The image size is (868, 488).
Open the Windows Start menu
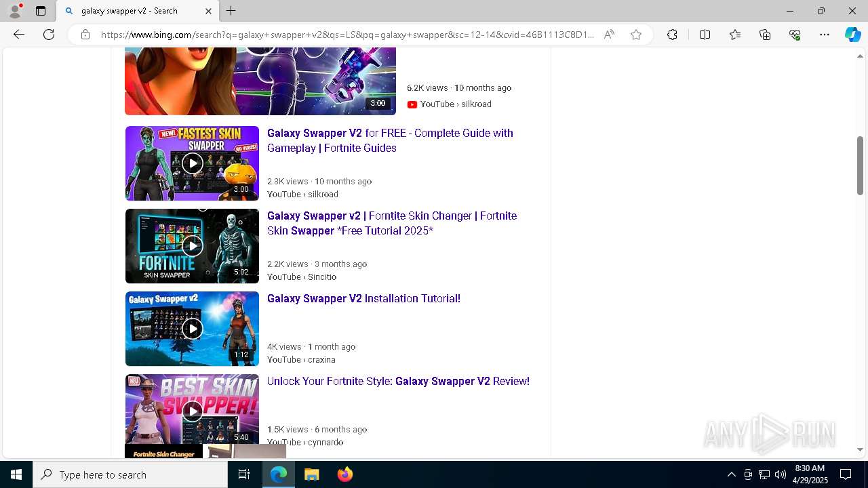(x=16, y=474)
